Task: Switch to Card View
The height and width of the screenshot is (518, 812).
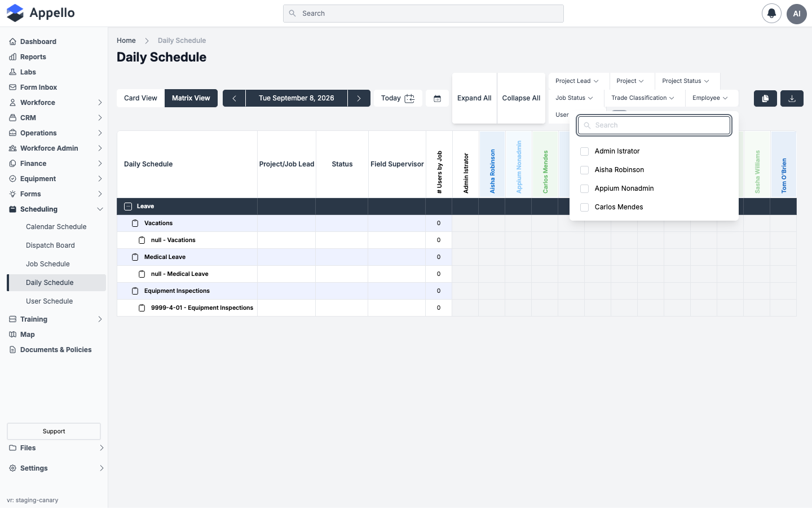Action: point(140,98)
